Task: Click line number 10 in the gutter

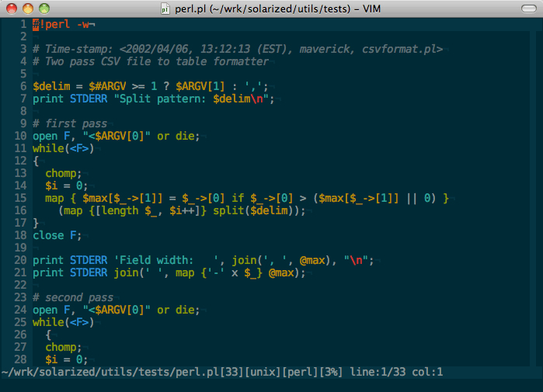Action: coord(20,136)
